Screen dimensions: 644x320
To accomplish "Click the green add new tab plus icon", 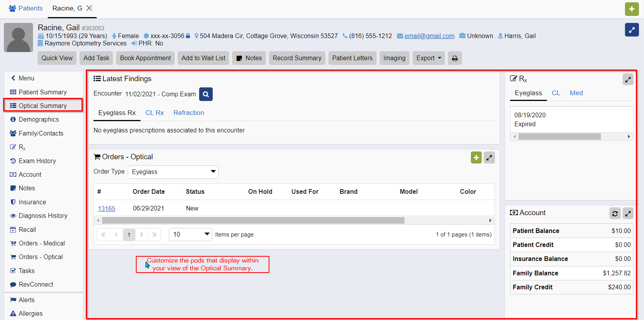I will pyautogui.click(x=632, y=9).
